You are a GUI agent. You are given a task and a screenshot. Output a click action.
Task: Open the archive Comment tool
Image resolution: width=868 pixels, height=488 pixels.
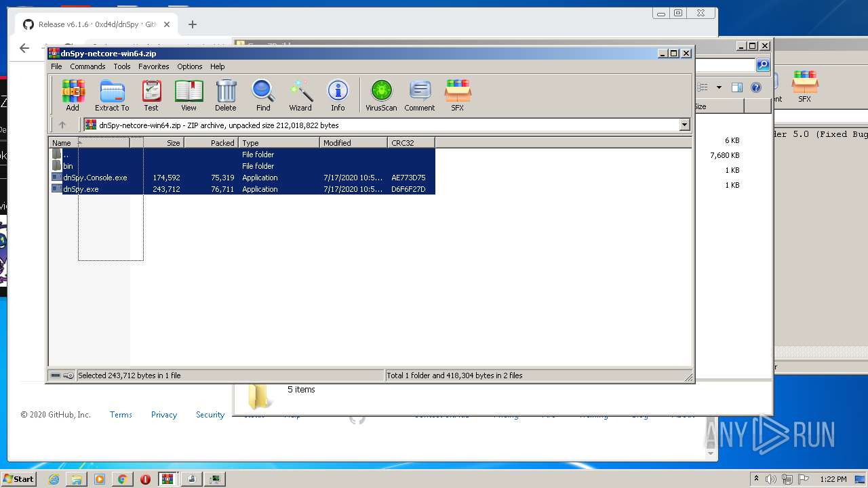(x=420, y=95)
